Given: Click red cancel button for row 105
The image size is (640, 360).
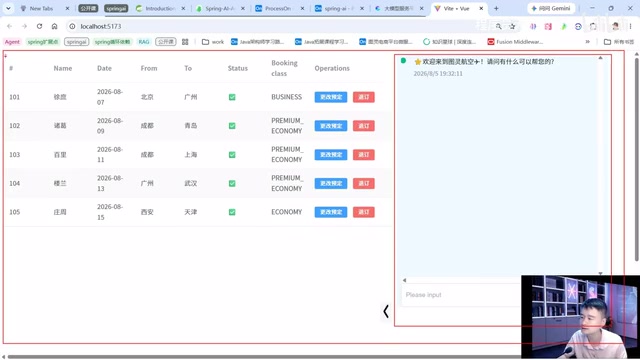Looking at the screenshot, I should point(363,212).
